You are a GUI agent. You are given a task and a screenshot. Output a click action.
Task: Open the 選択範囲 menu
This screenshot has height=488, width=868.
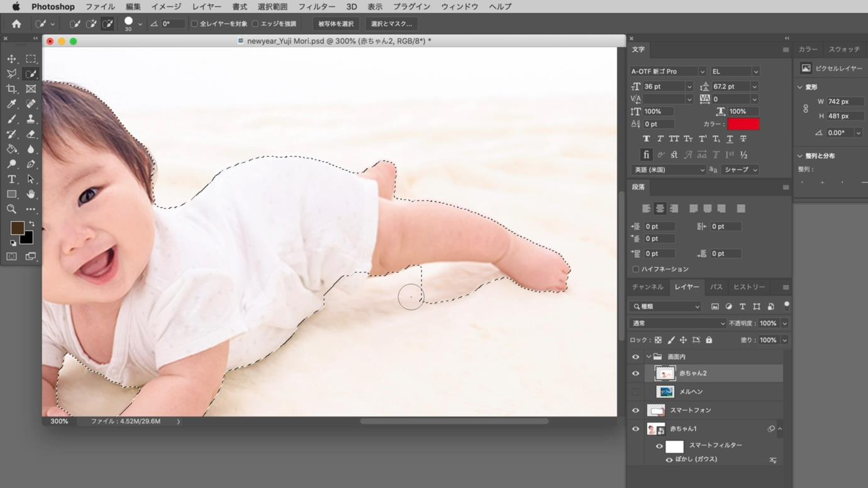click(272, 7)
